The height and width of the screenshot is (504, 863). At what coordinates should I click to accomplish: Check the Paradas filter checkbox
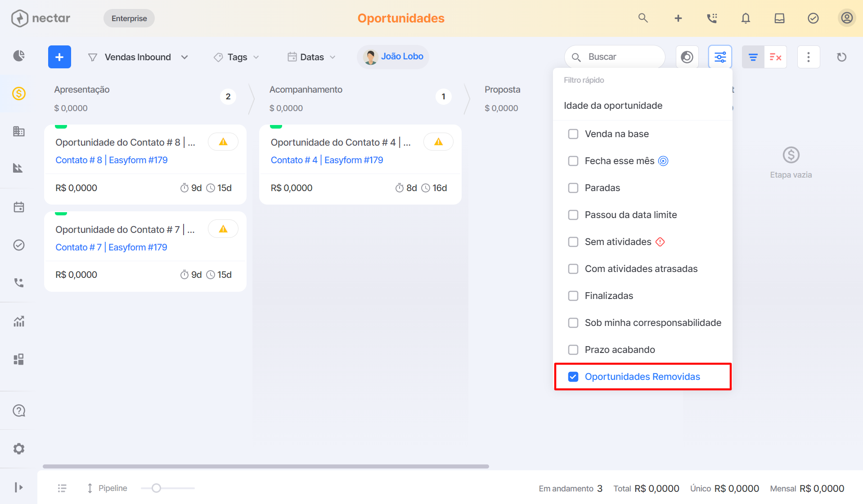pos(573,188)
